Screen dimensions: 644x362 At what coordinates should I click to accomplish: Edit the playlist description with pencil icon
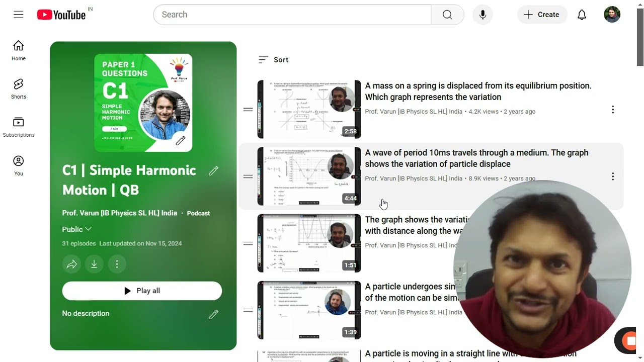point(213,315)
